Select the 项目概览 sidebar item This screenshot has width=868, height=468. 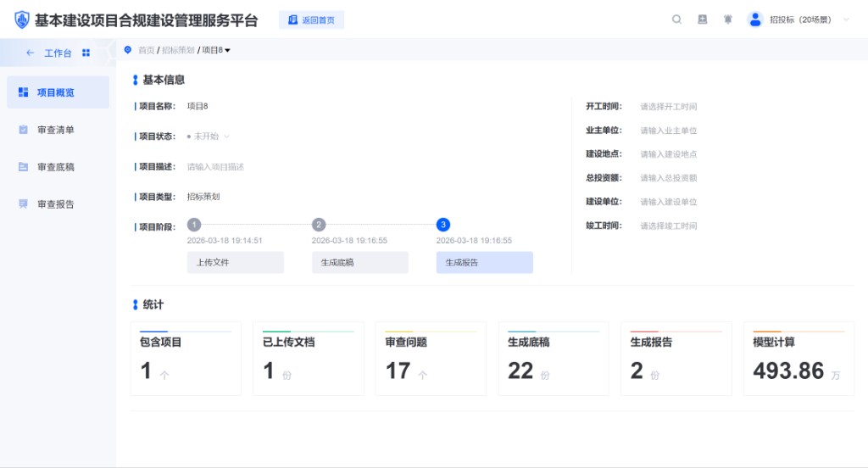click(x=58, y=92)
